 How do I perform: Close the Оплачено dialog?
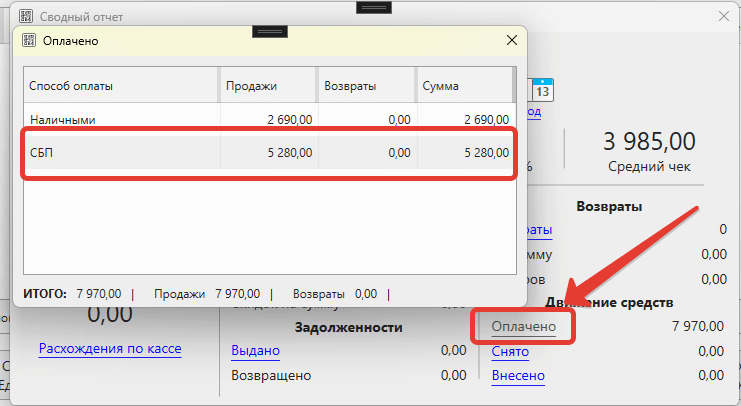512,41
